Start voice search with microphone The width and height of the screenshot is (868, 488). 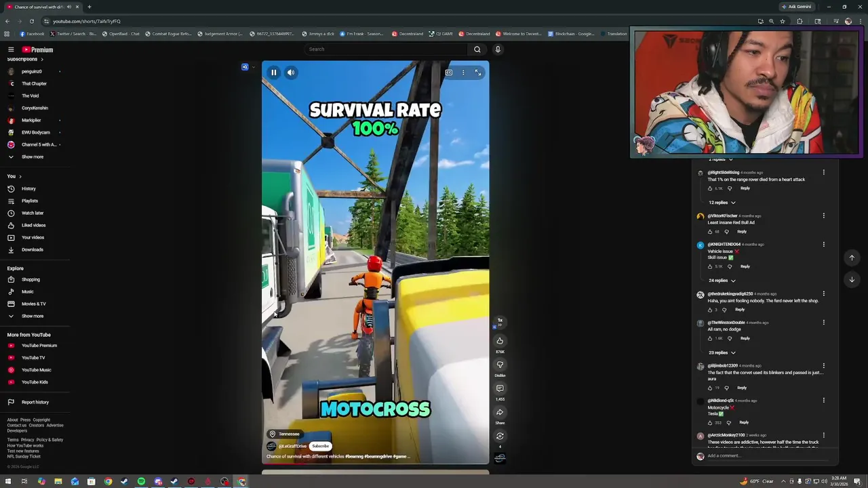498,49
